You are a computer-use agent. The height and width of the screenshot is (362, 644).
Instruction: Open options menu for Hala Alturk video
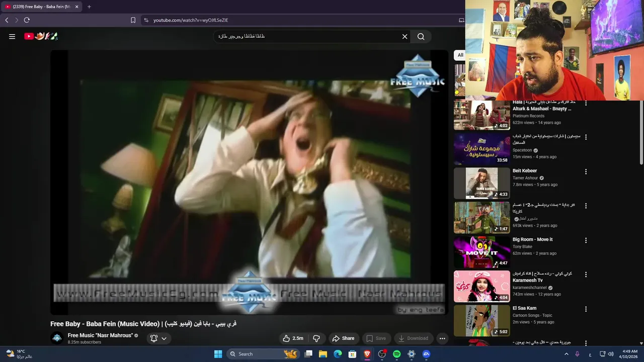click(586, 103)
